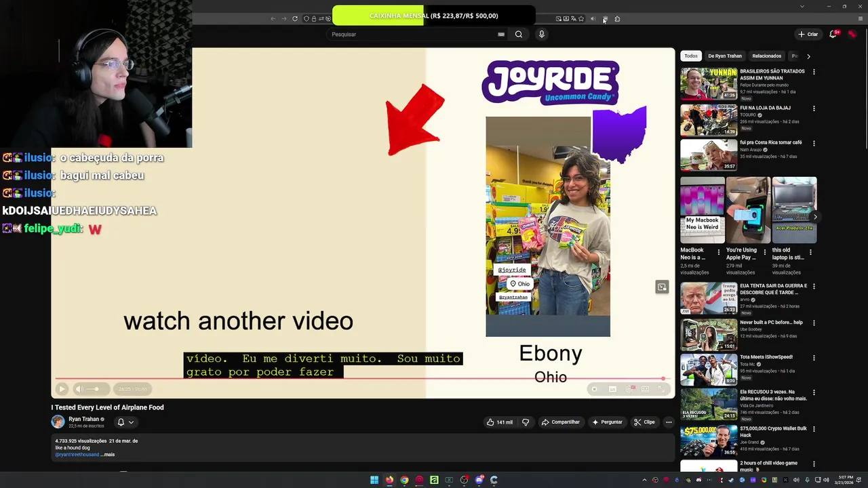The height and width of the screenshot is (488, 868).
Task: Open Tota Meets IShowSpeed! video title
Action: (x=766, y=357)
